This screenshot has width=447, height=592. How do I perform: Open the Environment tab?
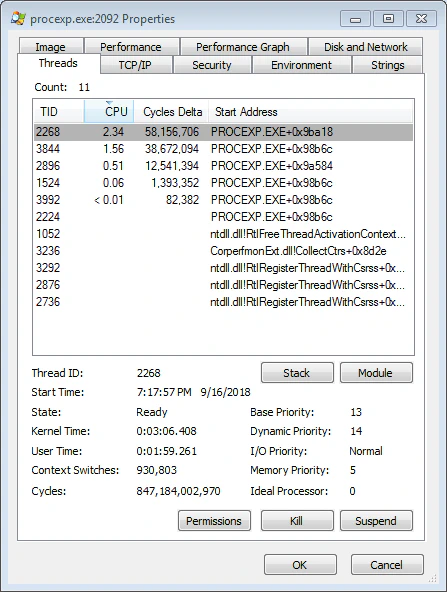point(301,65)
